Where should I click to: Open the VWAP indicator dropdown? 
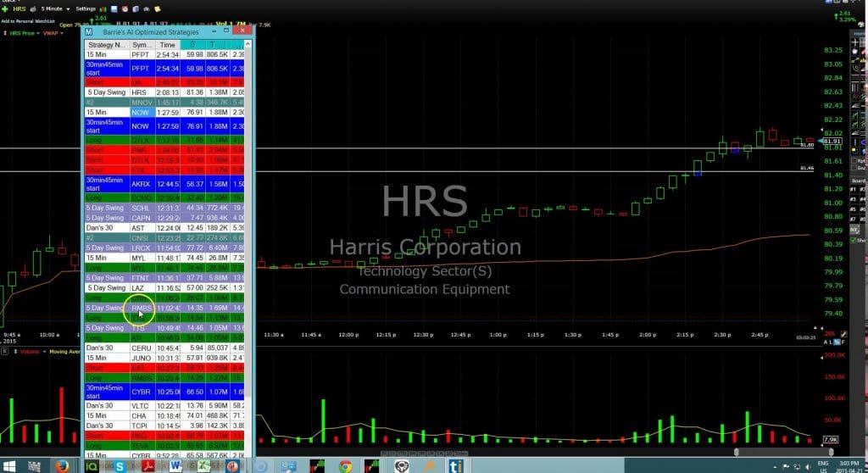pyautogui.click(x=53, y=33)
